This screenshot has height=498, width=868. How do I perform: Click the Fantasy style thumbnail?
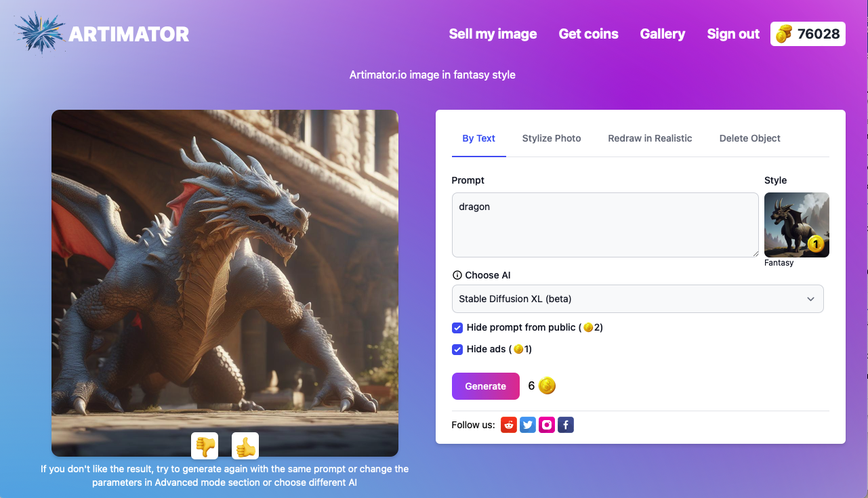[x=796, y=225]
